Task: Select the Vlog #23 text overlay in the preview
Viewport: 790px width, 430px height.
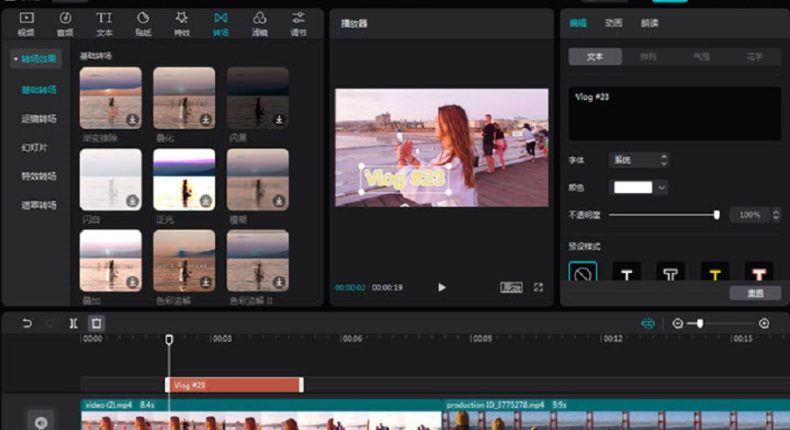Action: [405, 178]
